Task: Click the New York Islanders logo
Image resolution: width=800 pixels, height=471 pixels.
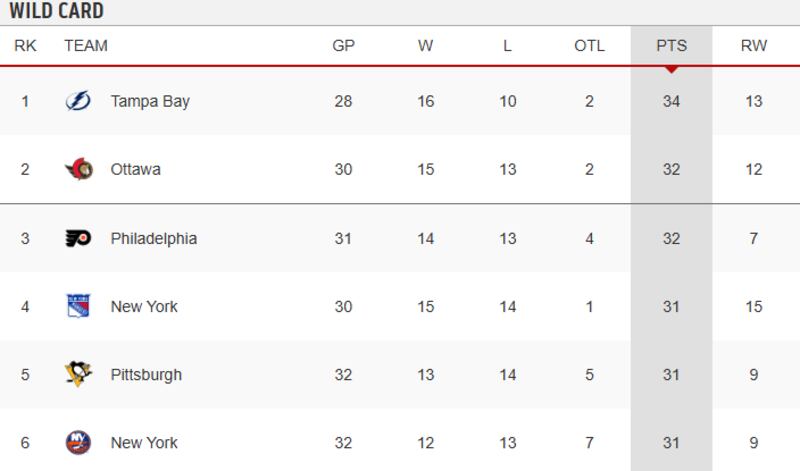Action: coord(78,443)
